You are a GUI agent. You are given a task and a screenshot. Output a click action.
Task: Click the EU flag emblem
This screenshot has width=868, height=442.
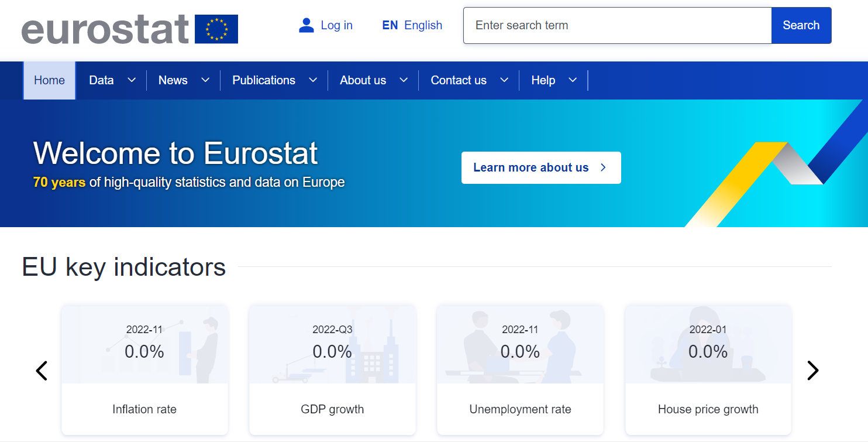click(216, 29)
